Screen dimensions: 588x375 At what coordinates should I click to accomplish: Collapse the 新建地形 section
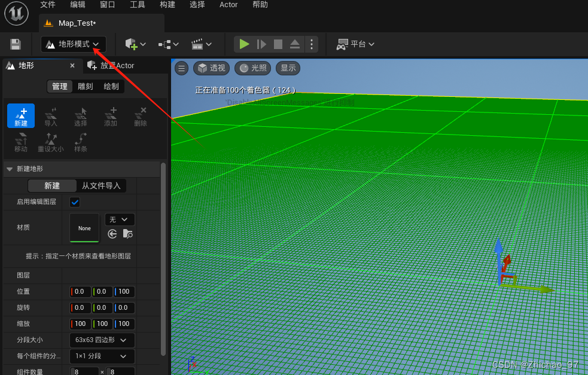point(10,169)
